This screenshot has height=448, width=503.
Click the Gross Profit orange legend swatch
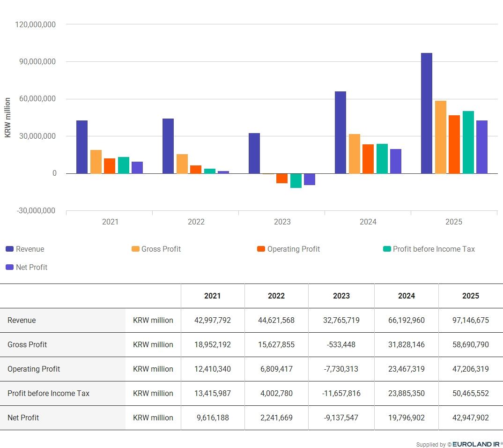(x=135, y=249)
